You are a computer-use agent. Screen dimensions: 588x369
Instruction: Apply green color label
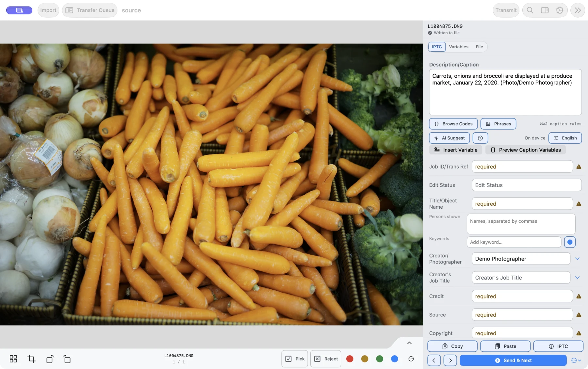coord(380,359)
